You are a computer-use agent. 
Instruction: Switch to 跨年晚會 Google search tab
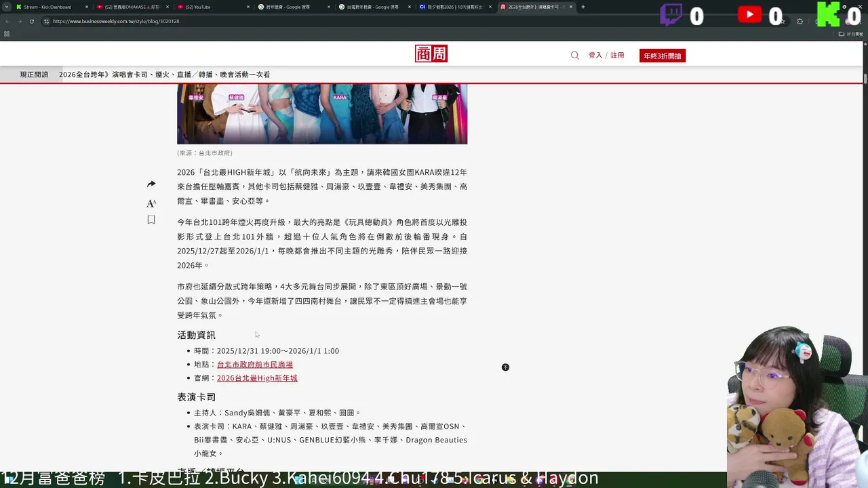294,7
